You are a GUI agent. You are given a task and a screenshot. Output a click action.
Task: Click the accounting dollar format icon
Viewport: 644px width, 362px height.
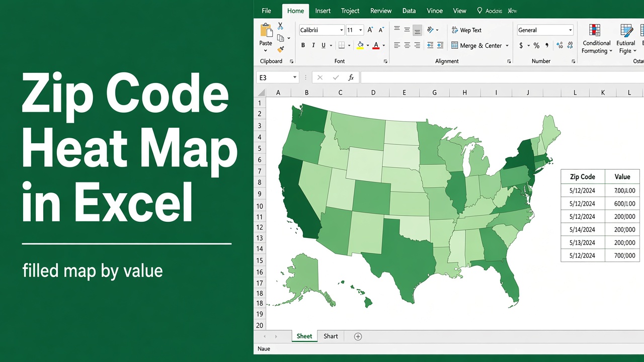521,45
